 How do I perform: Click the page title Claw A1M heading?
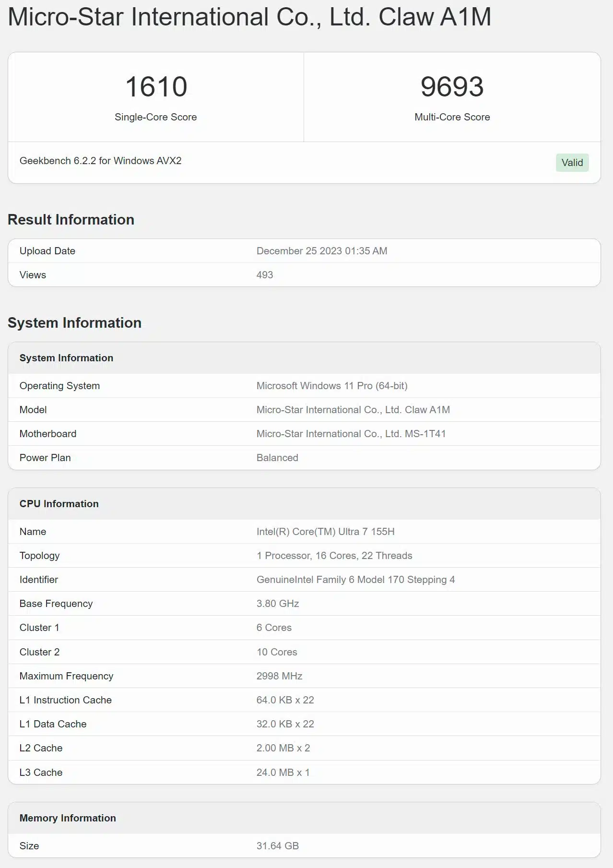(x=249, y=17)
